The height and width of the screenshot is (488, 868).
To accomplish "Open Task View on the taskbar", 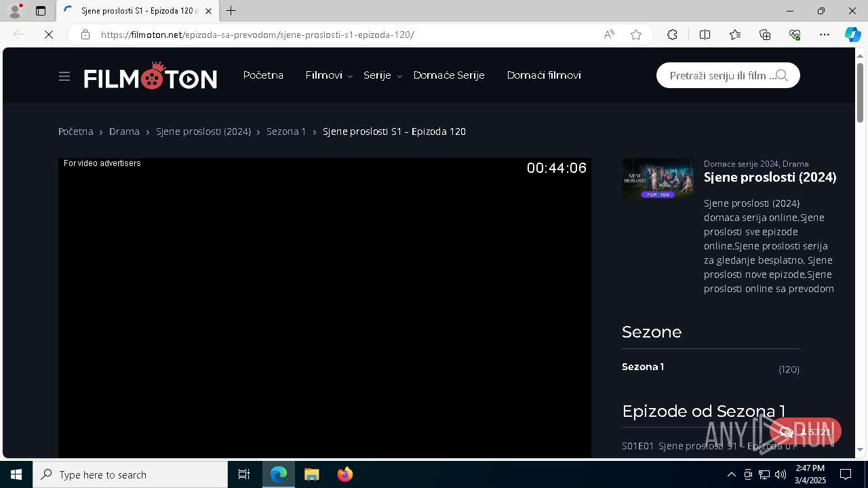I will 244,474.
